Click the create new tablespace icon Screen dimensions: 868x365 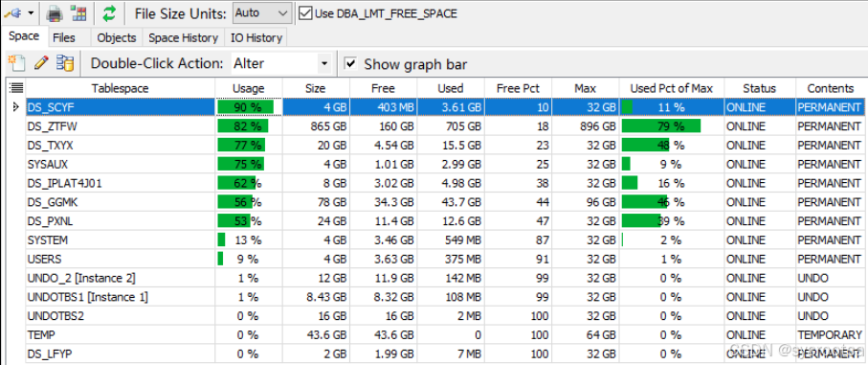(16, 63)
